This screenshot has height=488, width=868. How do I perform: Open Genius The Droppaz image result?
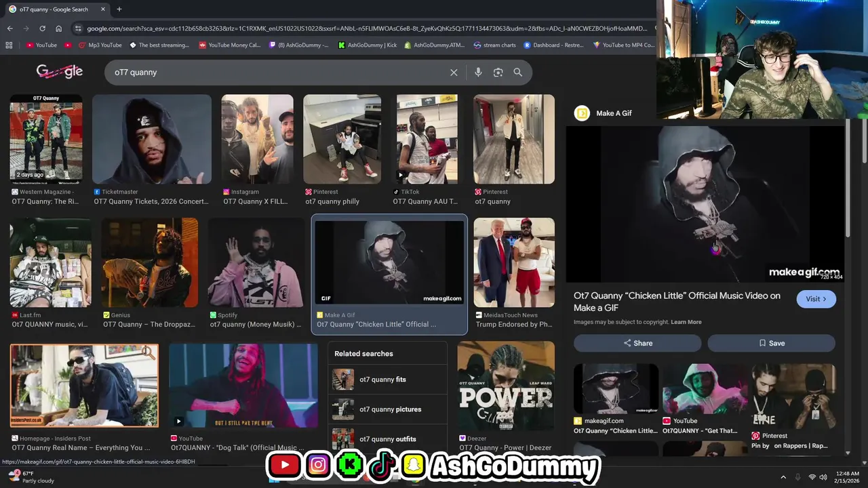pyautogui.click(x=150, y=262)
